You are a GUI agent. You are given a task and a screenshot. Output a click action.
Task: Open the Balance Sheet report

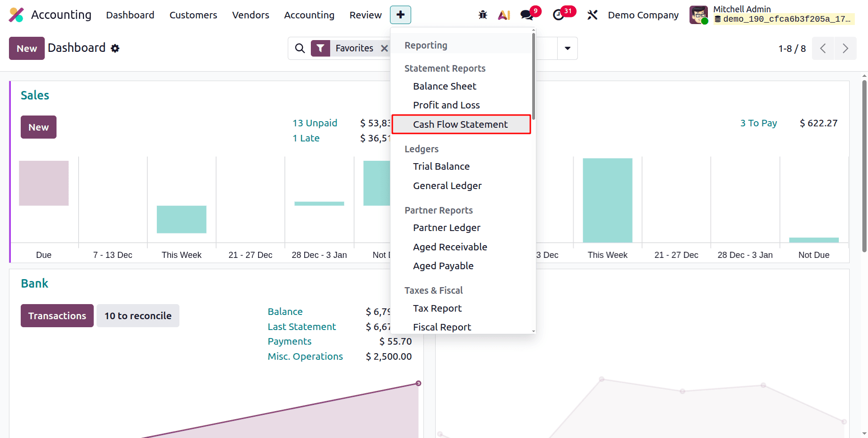coord(444,86)
